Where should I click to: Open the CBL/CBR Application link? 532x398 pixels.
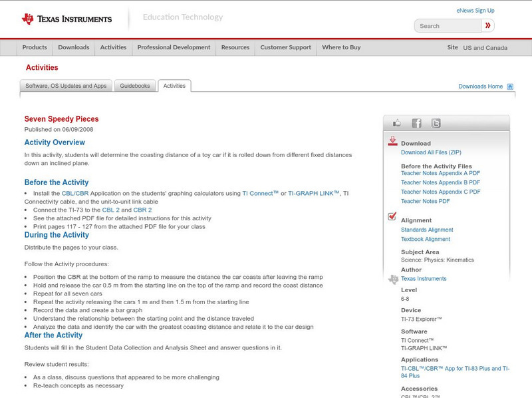pos(75,193)
